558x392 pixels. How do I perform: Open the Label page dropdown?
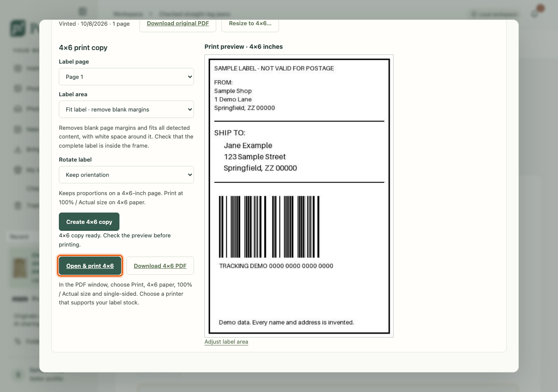126,77
